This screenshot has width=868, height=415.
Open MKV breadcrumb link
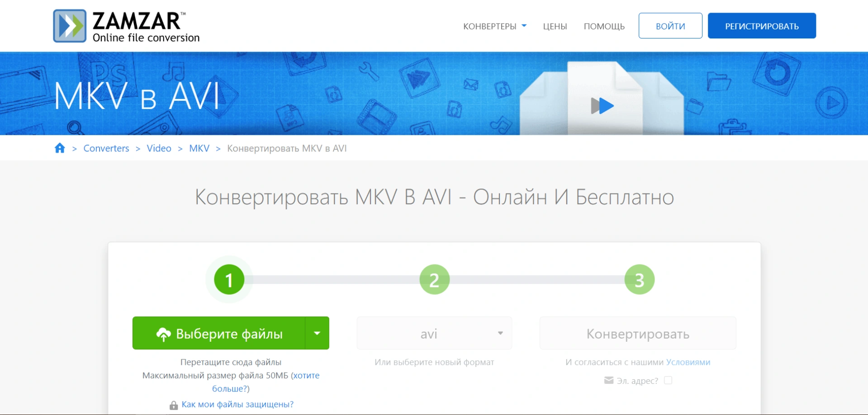pos(199,148)
